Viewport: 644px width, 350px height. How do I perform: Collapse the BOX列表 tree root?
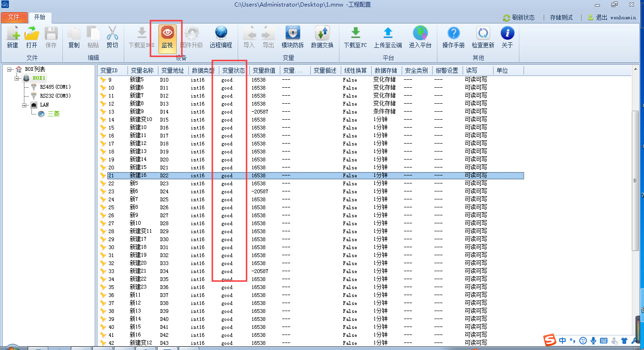point(10,69)
